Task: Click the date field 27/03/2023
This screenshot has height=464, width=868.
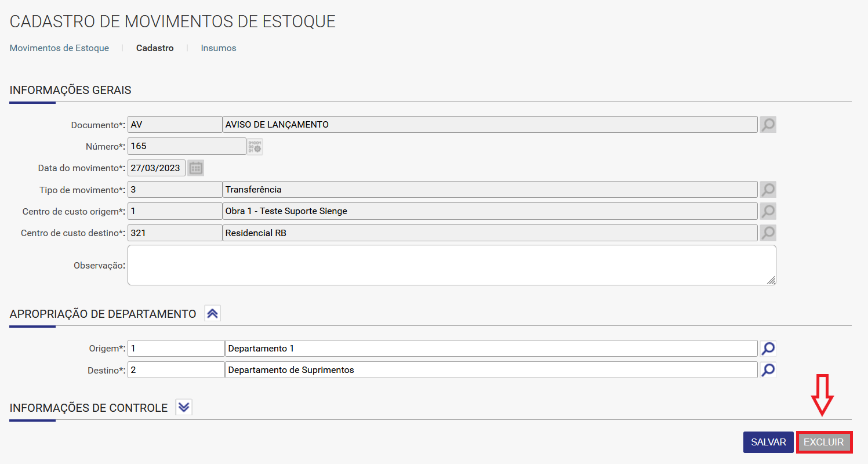Action: (x=157, y=168)
